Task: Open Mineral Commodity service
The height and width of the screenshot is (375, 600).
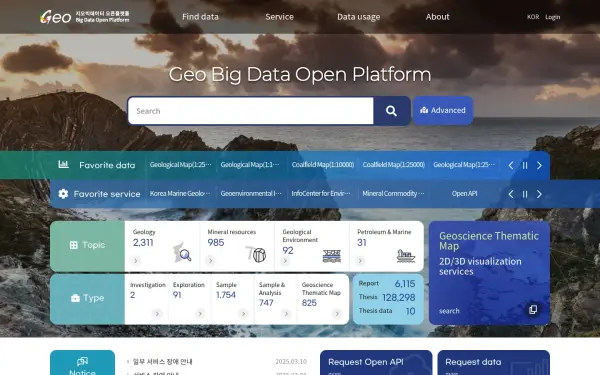Action: (x=393, y=194)
